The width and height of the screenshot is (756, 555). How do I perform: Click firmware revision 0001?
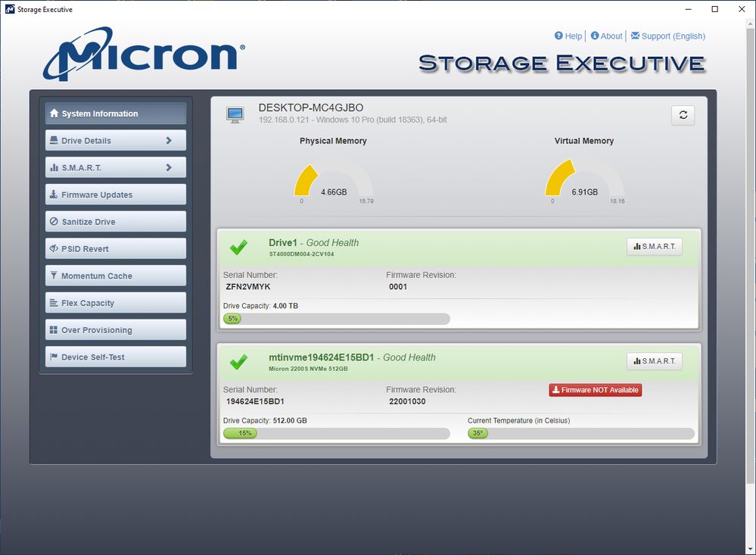pyautogui.click(x=398, y=287)
